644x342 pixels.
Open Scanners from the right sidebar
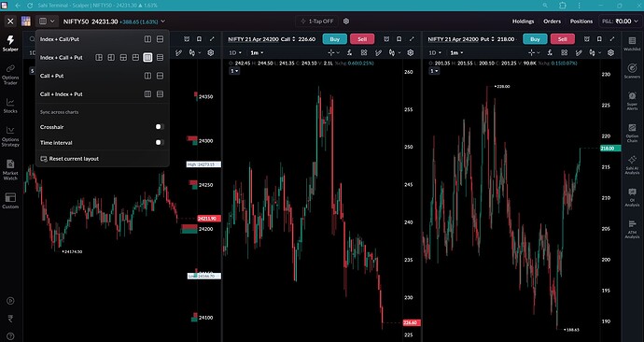632,71
